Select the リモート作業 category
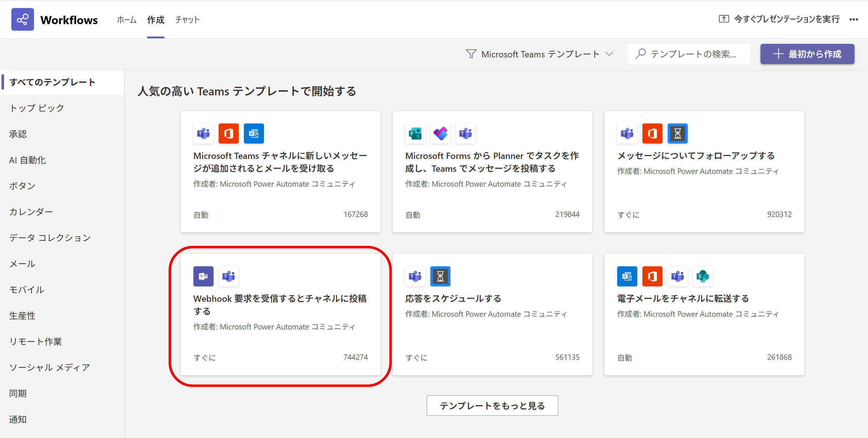 pyautogui.click(x=62, y=342)
